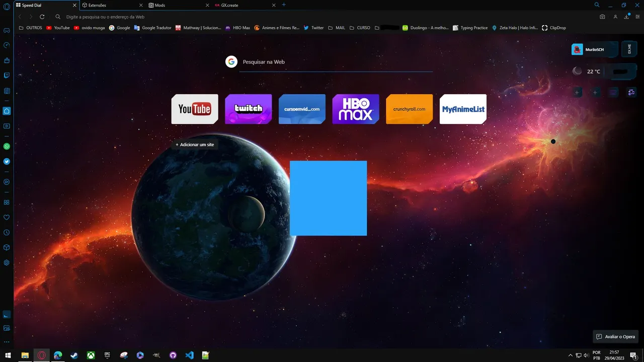Open the crunchyroll.com speed dial tile
644x362 pixels.
pos(410,109)
